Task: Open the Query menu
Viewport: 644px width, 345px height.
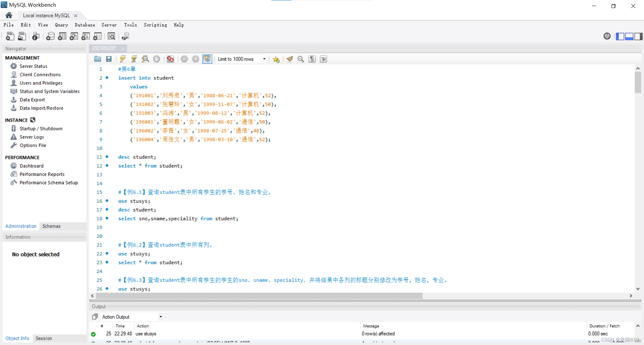Action: (x=61, y=25)
